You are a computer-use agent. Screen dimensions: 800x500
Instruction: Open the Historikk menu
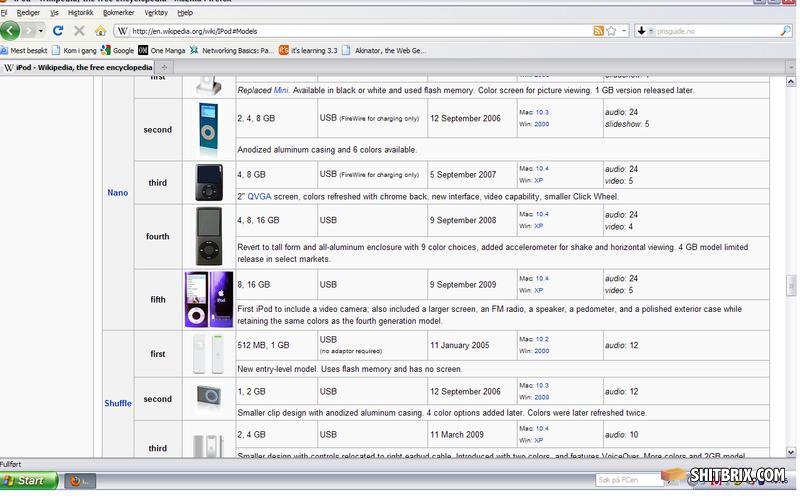coord(81,12)
